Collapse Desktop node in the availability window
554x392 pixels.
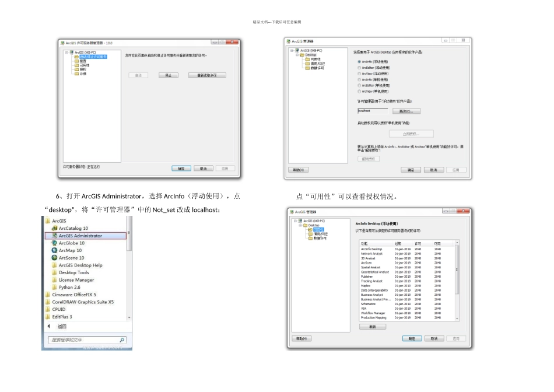(x=300, y=225)
